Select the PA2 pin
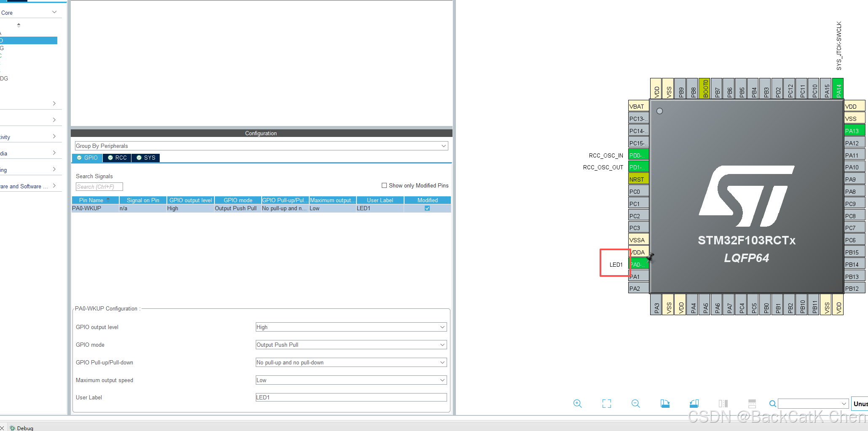The height and width of the screenshot is (431, 868). 638,289
